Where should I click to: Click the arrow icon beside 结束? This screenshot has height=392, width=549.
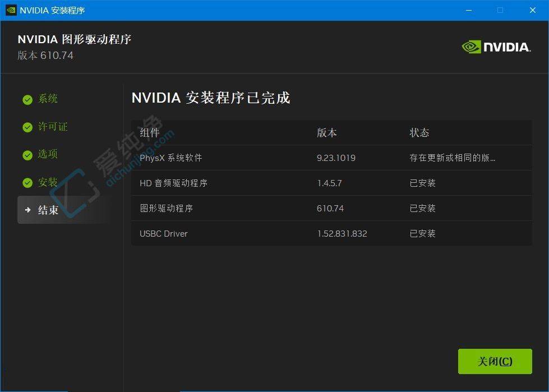point(27,210)
